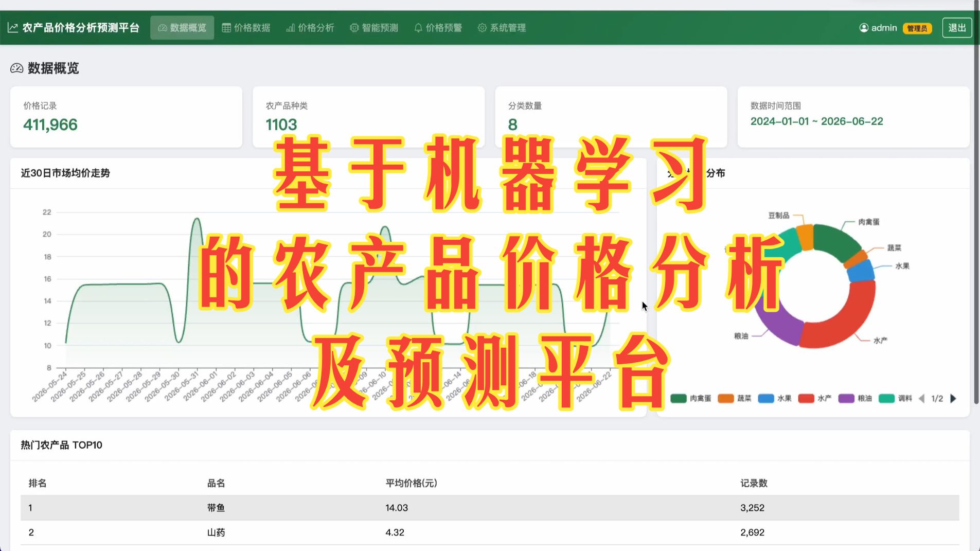Toggle the 水果 legend swatch

point(766,398)
